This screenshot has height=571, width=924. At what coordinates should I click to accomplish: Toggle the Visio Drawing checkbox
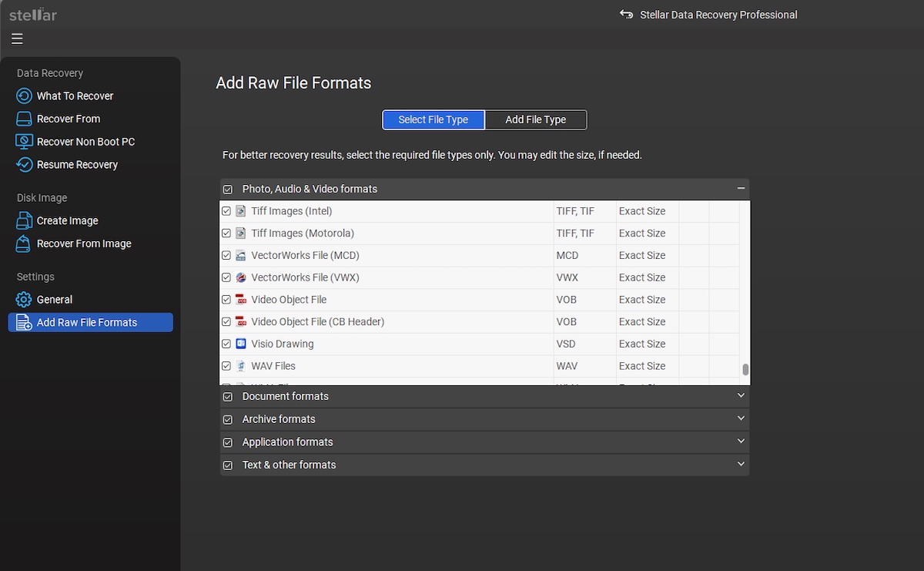(x=226, y=344)
